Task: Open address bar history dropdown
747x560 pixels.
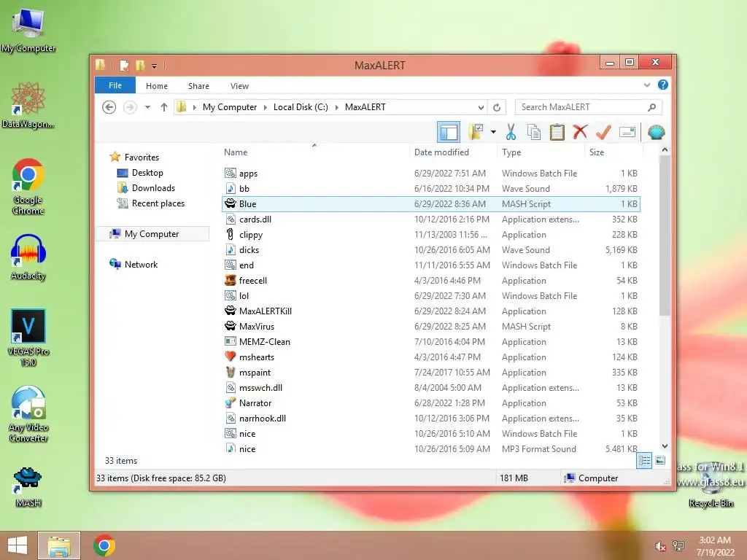Action: point(481,107)
